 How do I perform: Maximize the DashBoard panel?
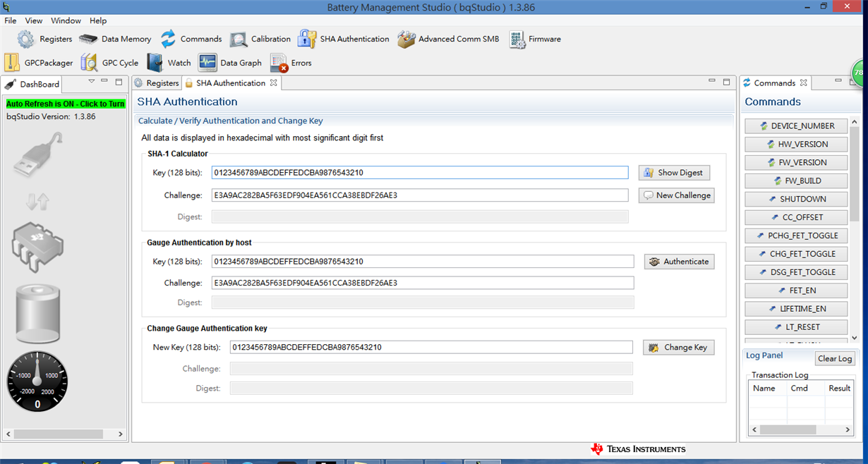click(119, 82)
